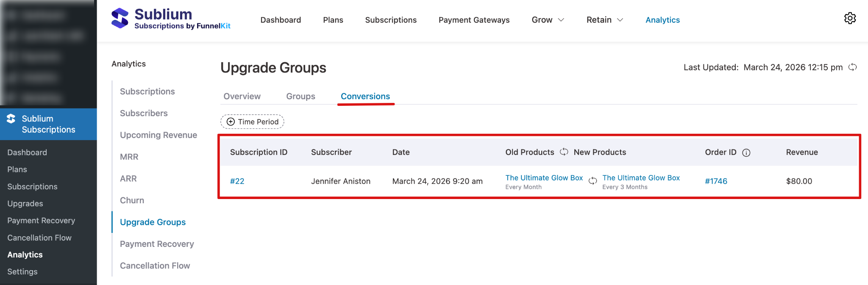Open Payment Recovery in WordPress sidebar submenu

[x=41, y=221]
